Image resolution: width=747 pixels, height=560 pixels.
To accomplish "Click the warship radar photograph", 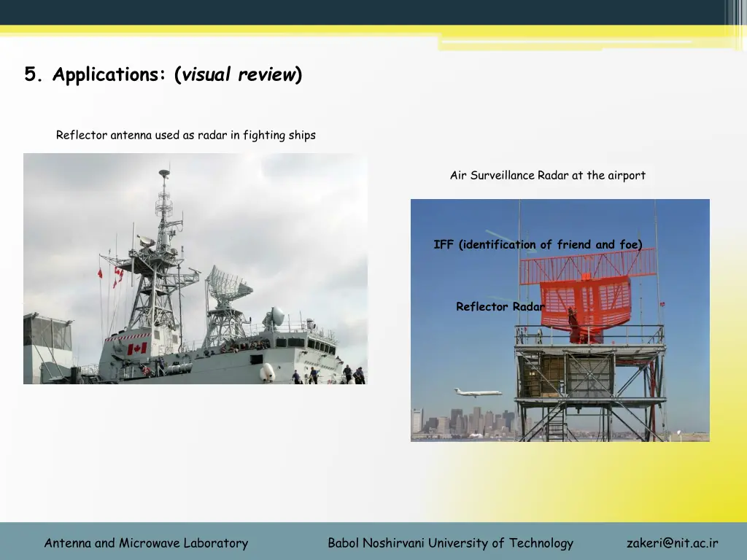I will (x=196, y=268).
